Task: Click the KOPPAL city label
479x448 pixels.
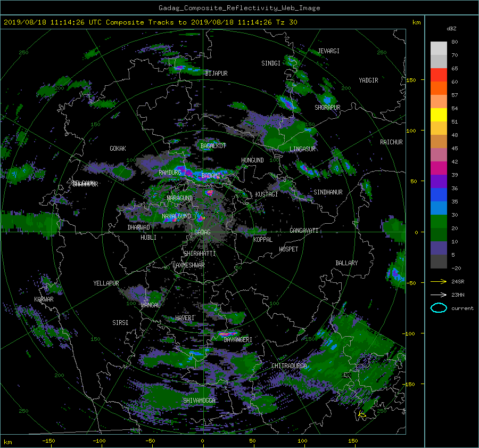Action: 263,239
